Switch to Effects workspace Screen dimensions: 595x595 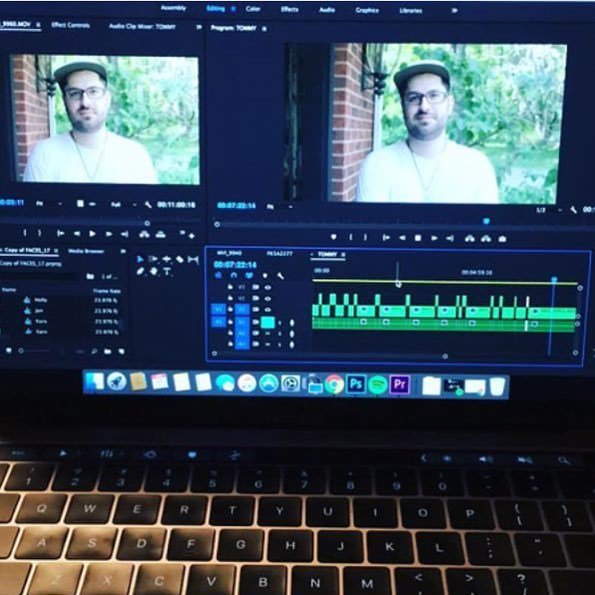click(290, 9)
